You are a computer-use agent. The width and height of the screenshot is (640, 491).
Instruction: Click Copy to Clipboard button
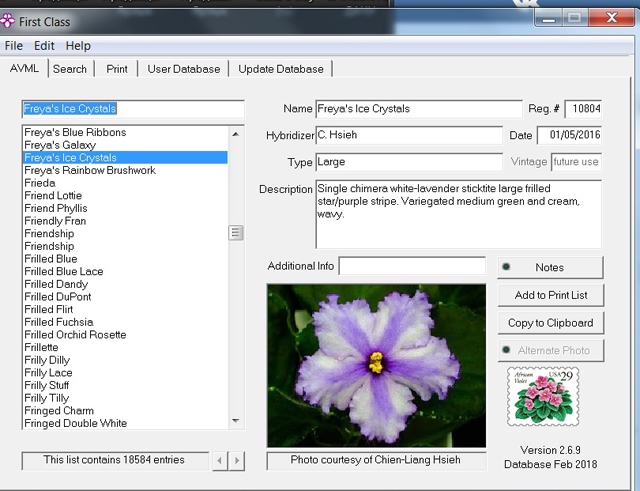[551, 323]
